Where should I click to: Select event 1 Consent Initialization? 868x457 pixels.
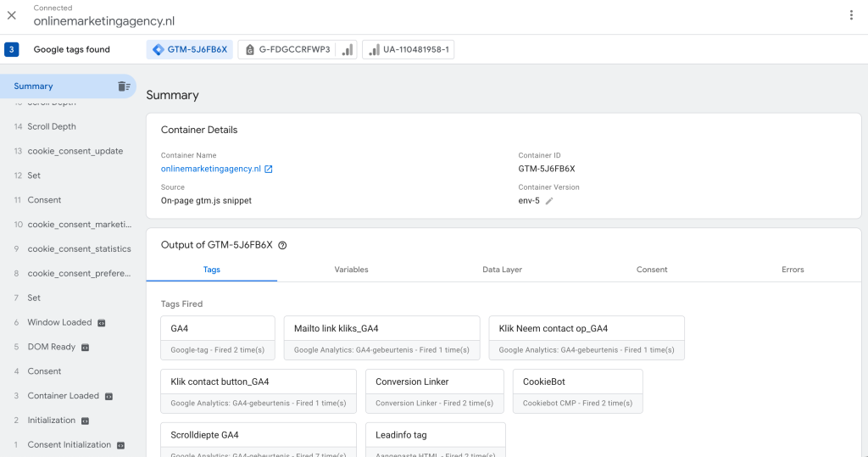click(68, 444)
